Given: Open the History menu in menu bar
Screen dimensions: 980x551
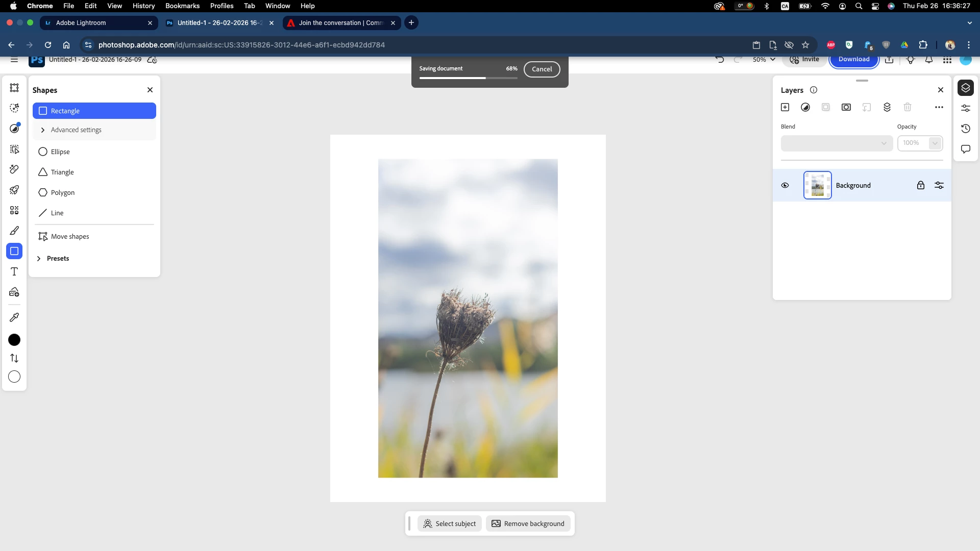Looking at the screenshot, I should pos(143,6).
